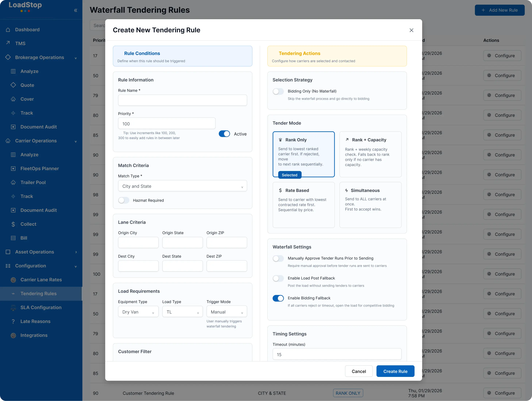Image resolution: width=532 pixels, height=401 pixels.
Task: Click the Quote diamond icon
Action: [13, 85]
